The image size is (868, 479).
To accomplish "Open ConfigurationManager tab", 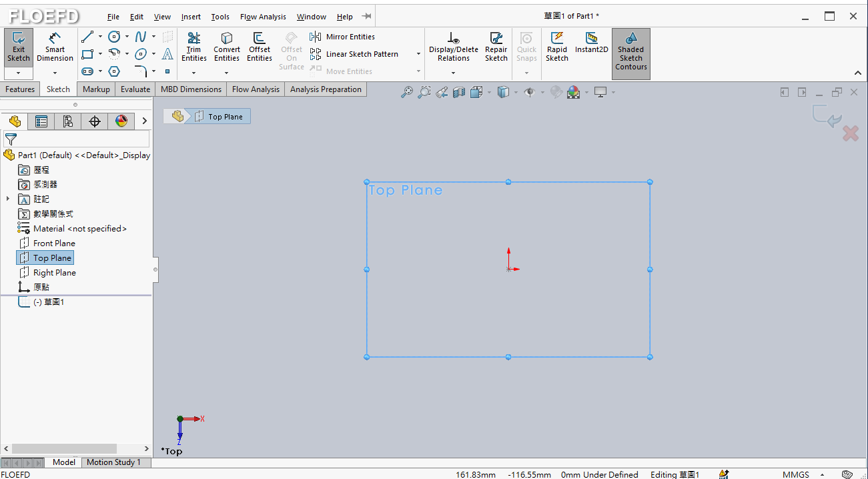I will tap(68, 121).
